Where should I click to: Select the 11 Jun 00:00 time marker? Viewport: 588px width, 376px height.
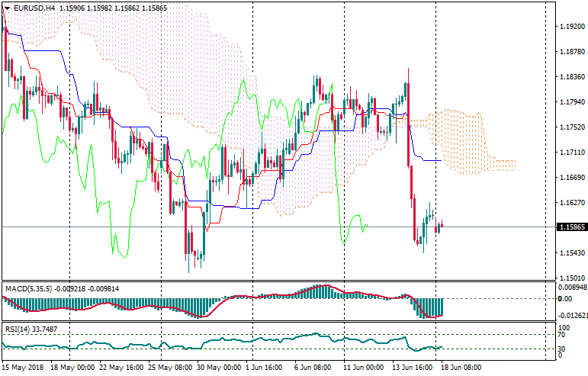363,368
